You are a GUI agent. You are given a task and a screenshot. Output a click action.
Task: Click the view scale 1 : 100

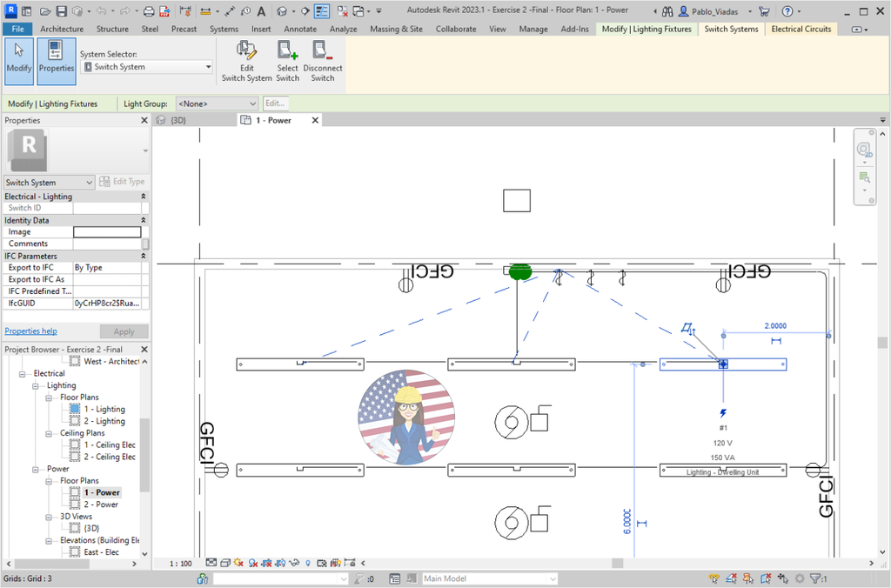(180, 563)
